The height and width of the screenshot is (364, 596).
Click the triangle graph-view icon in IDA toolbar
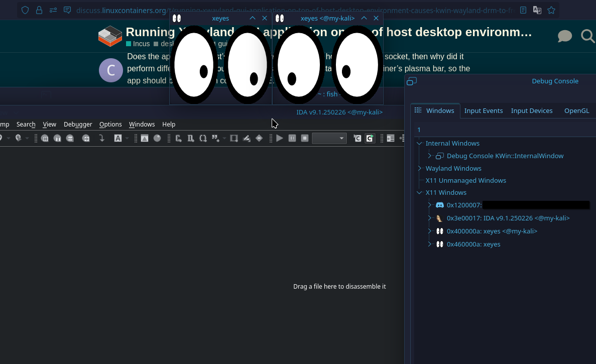click(145, 138)
